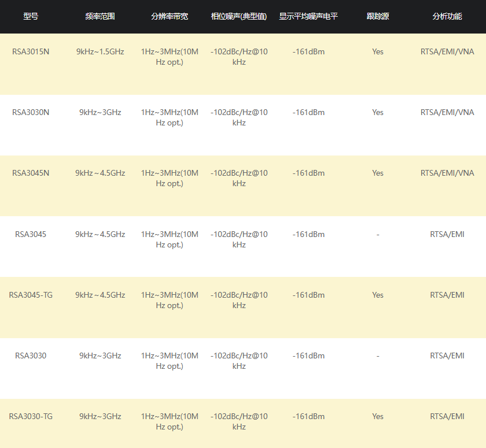
Task: Click the -161dBm cell in RSA3045N row
Action: click(308, 173)
